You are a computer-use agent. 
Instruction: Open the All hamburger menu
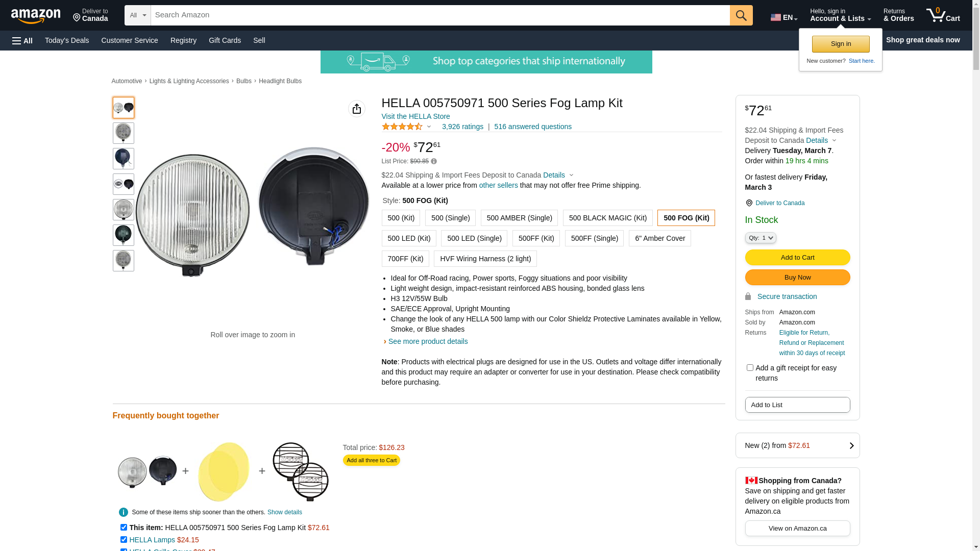pyautogui.click(x=22, y=41)
